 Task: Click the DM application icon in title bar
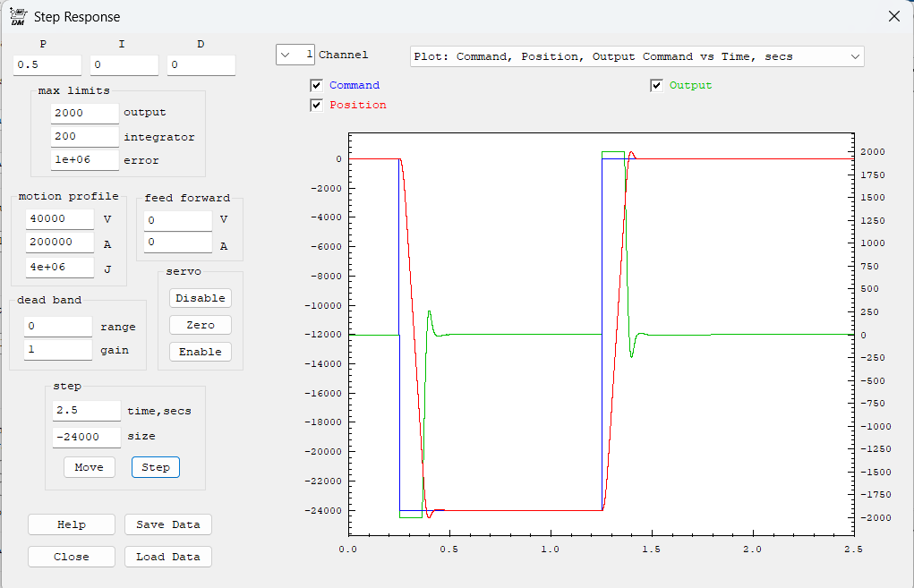coord(16,16)
